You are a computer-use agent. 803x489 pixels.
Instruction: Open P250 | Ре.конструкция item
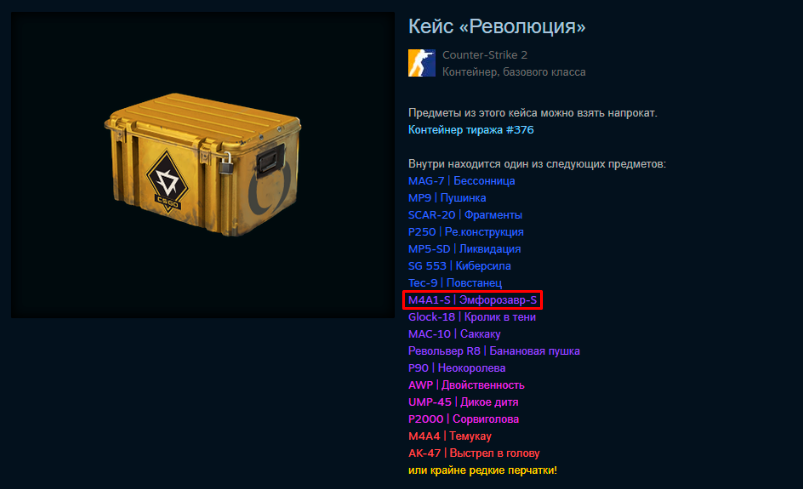coord(466,232)
